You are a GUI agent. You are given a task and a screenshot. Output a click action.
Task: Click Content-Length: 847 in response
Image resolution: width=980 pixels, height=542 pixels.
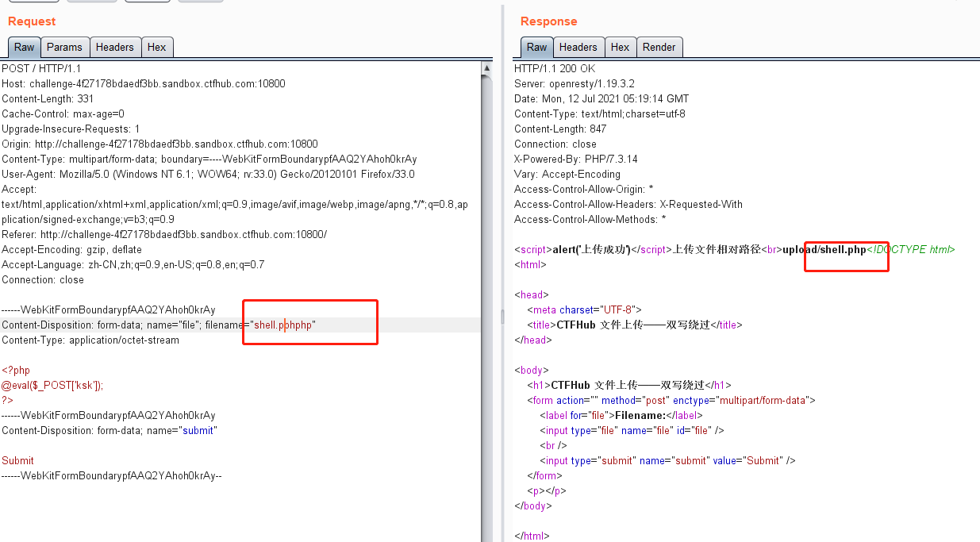pyautogui.click(x=560, y=129)
